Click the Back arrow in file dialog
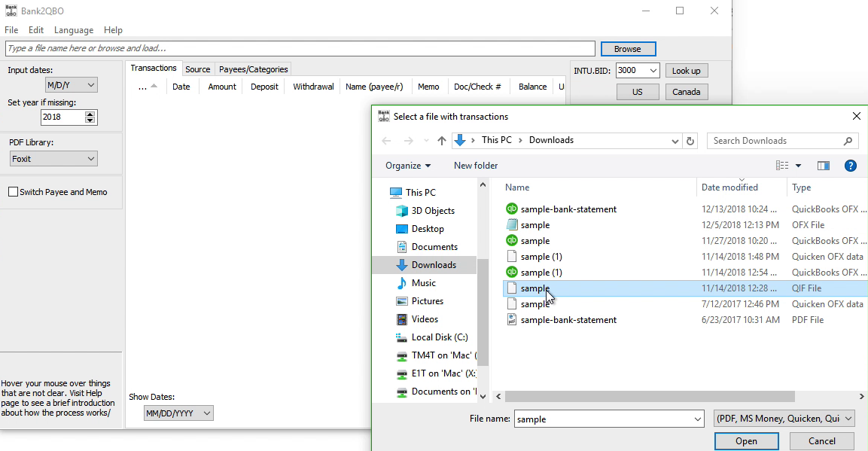Image resolution: width=868 pixels, height=451 pixels. coord(386,141)
